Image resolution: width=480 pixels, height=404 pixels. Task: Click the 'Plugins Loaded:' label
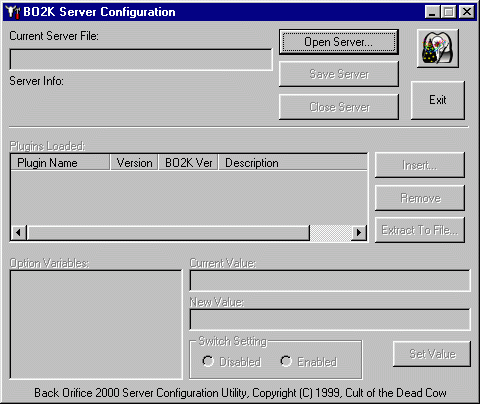pos(47,146)
